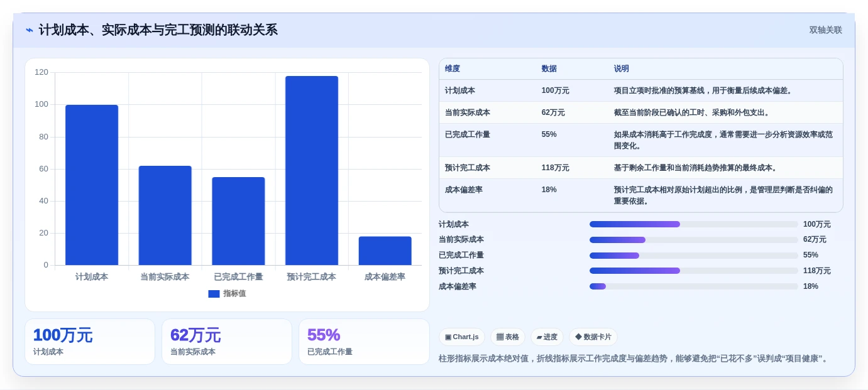Click the 当前实际成本 table row label

point(468,112)
